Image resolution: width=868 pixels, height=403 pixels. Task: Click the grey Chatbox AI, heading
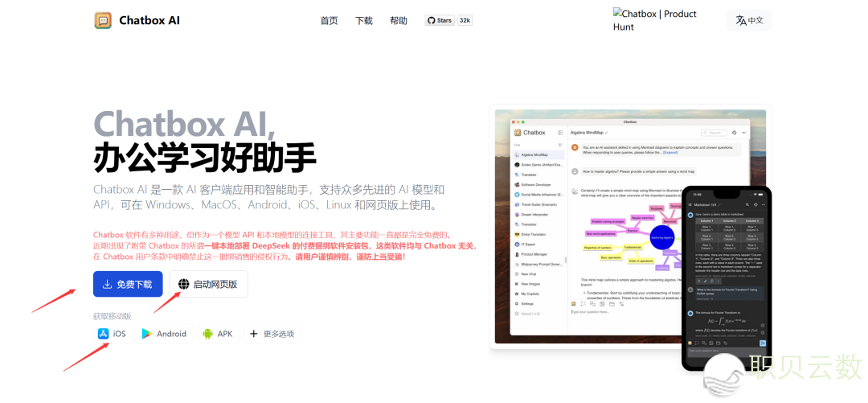[184, 123]
